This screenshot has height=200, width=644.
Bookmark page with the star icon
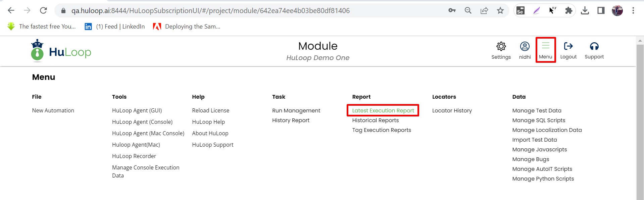[500, 11]
